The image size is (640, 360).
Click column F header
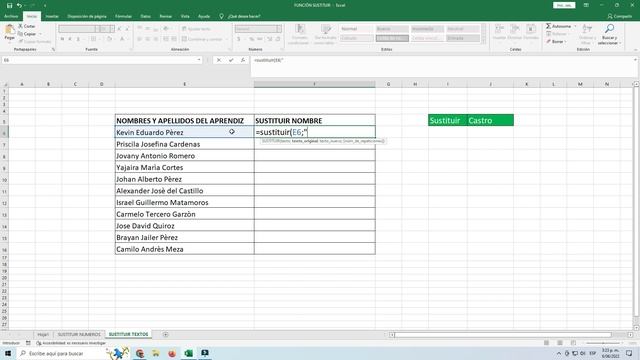coord(314,84)
